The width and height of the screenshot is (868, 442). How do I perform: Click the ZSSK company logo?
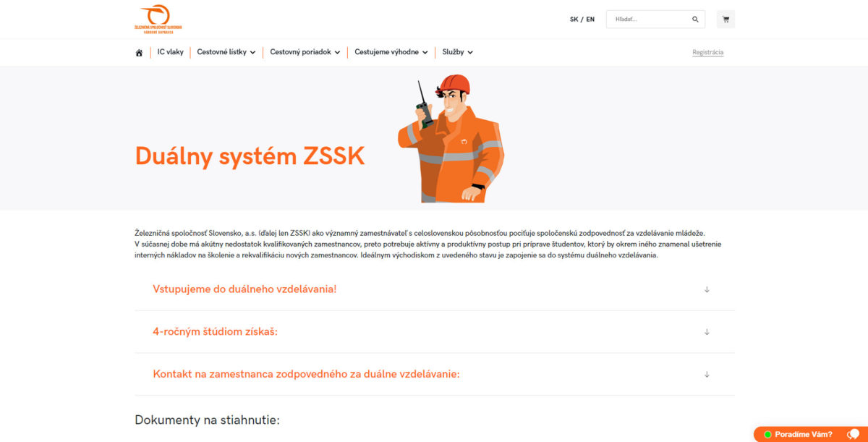(x=158, y=19)
